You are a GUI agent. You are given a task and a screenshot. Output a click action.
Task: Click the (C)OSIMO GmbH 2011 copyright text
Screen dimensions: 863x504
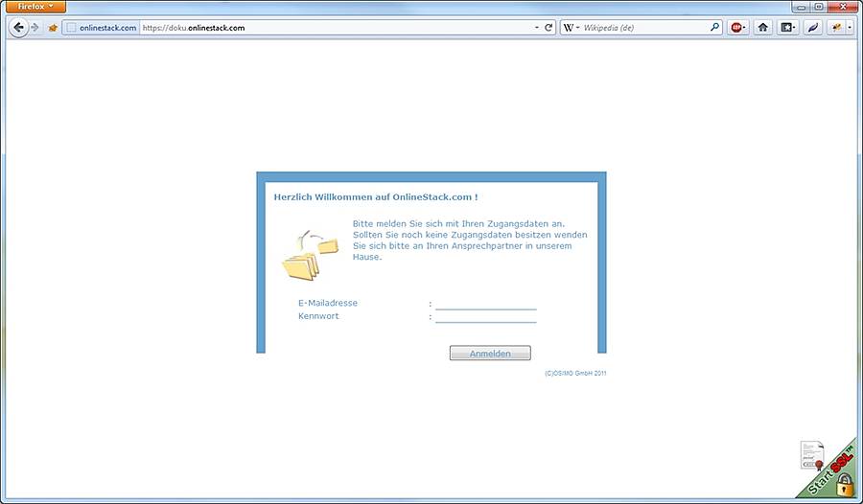tap(575, 373)
